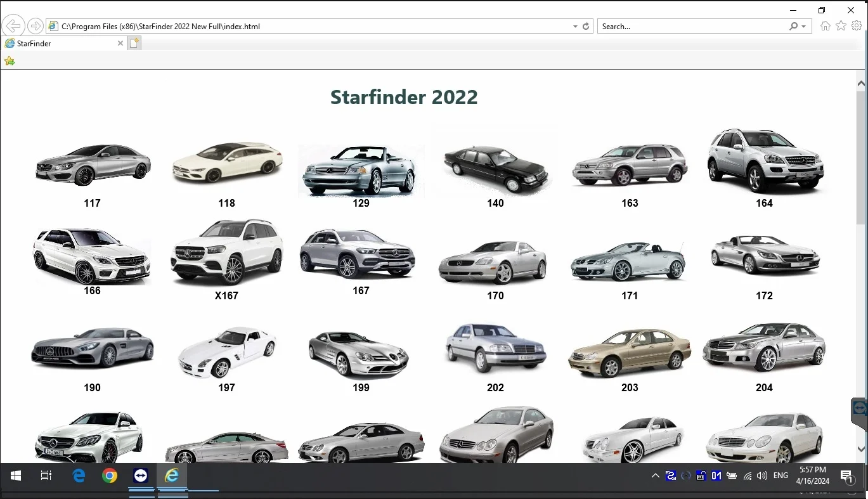
Task: Open the 117 model car image
Action: click(x=93, y=164)
